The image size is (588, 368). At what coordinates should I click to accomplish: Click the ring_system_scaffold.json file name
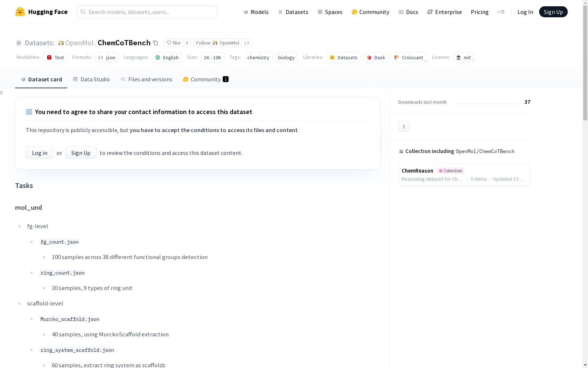(x=77, y=350)
